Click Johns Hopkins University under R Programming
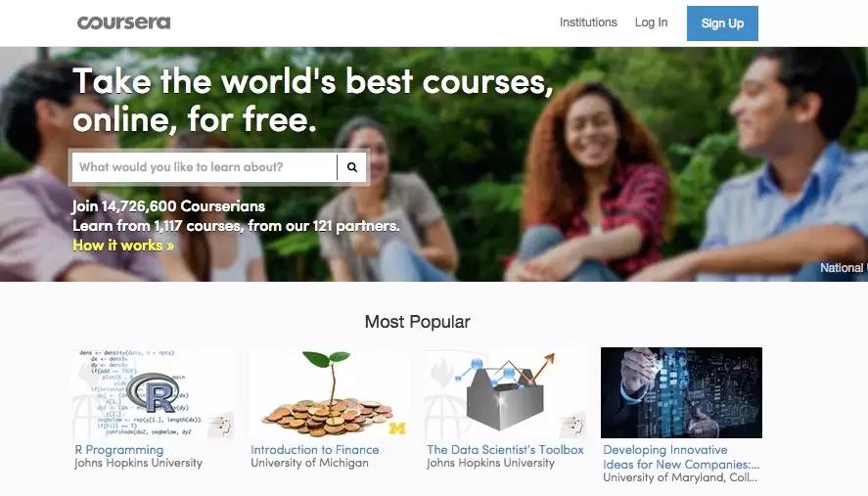This screenshot has height=496, width=868. pyautogui.click(x=138, y=463)
